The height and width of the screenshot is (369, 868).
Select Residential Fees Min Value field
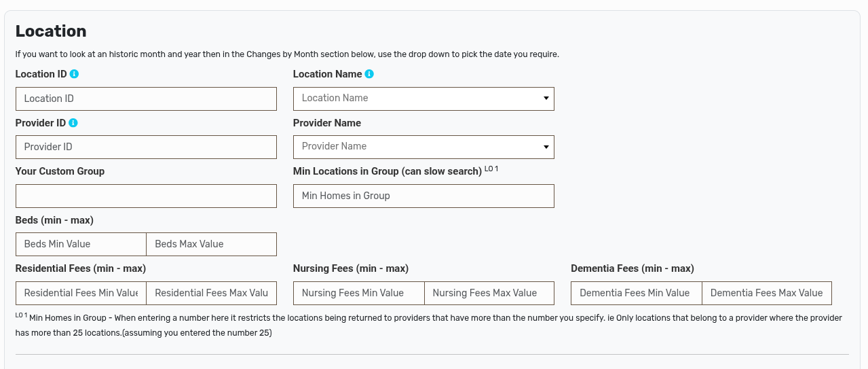[x=81, y=293]
